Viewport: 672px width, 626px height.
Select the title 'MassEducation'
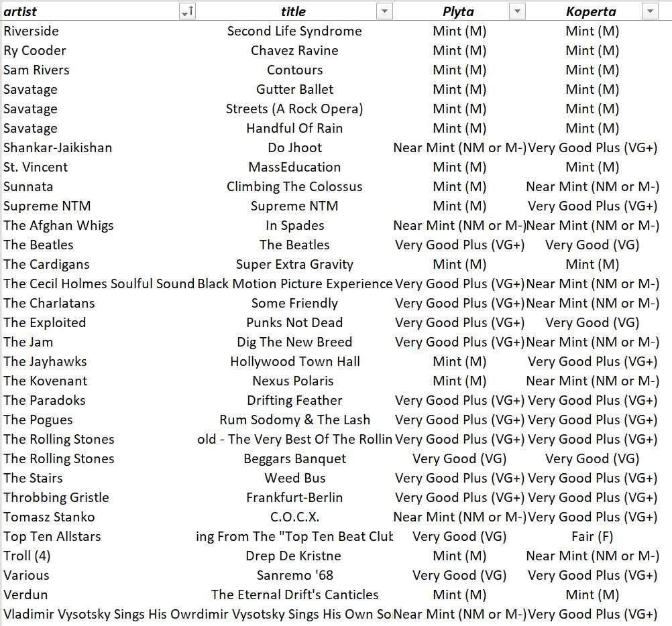[x=294, y=167]
